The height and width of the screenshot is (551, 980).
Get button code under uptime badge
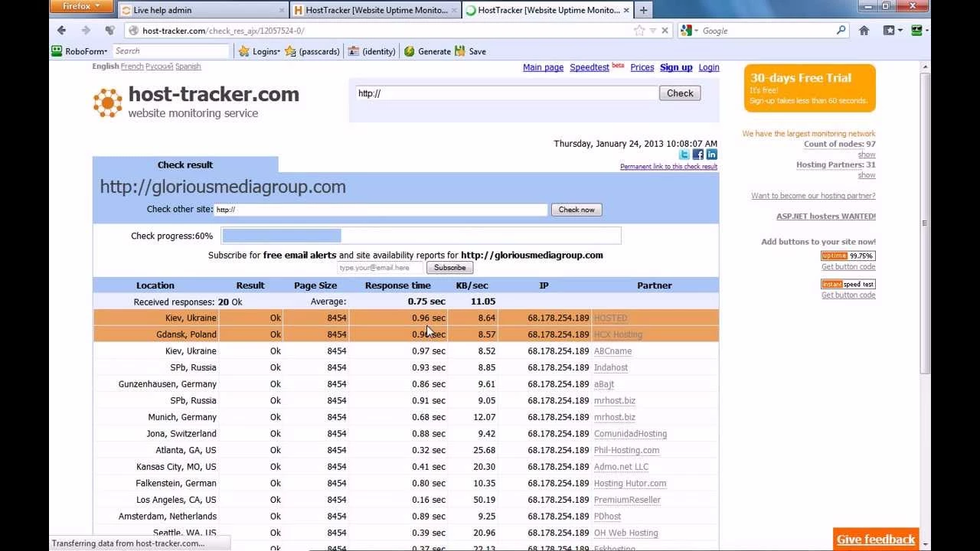coord(848,267)
